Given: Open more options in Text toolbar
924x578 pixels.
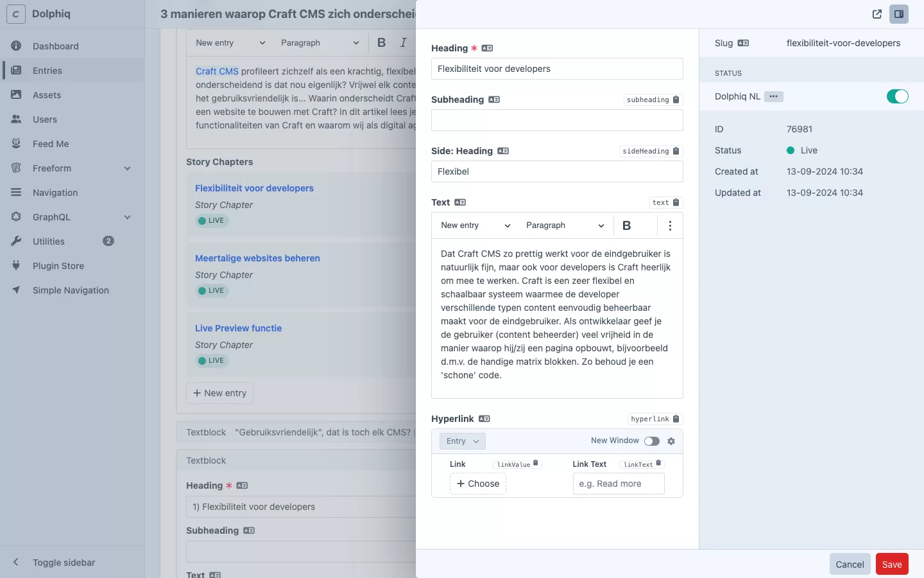Looking at the screenshot, I should 670,225.
